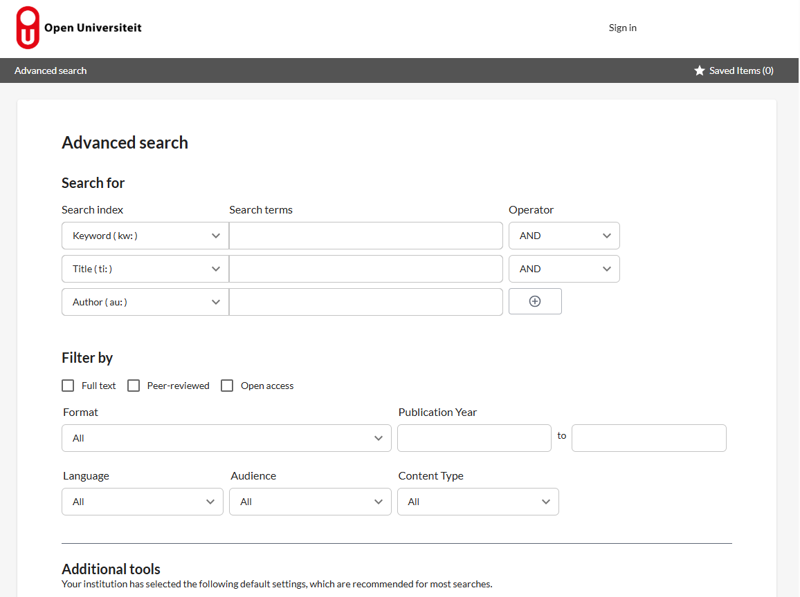This screenshot has width=800, height=597.
Task: Click the Saved Items star icon
Action: (x=699, y=71)
